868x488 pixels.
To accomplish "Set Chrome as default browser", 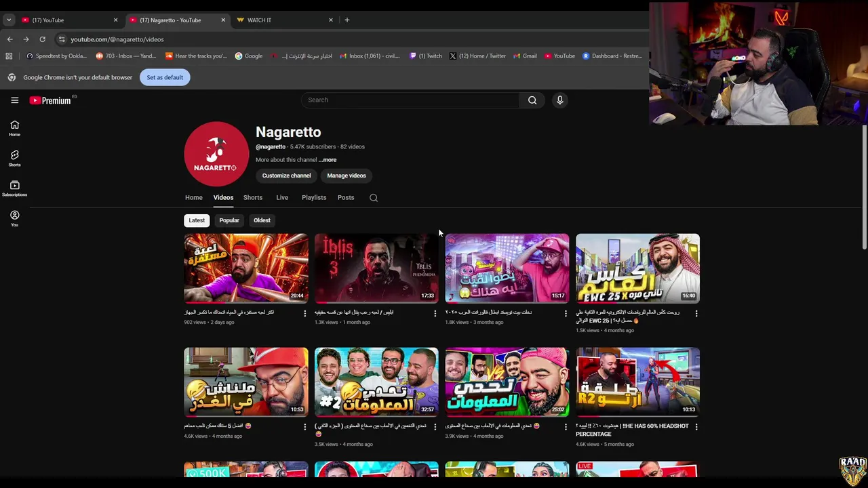I will (x=165, y=77).
